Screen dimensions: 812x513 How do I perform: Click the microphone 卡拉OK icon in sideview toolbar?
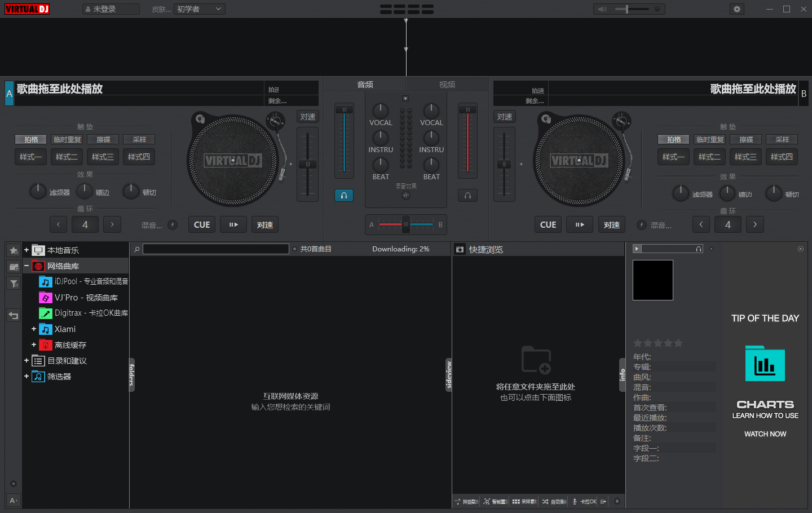(x=575, y=501)
